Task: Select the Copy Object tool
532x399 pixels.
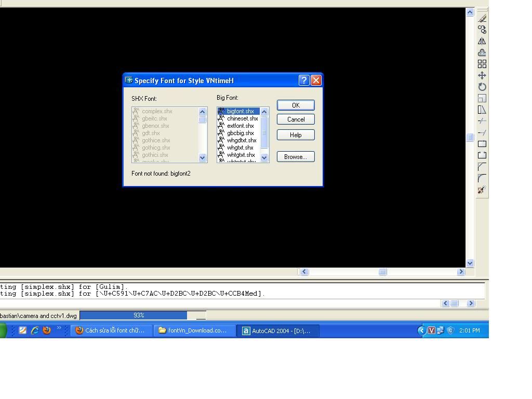Action: tap(482, 30)
